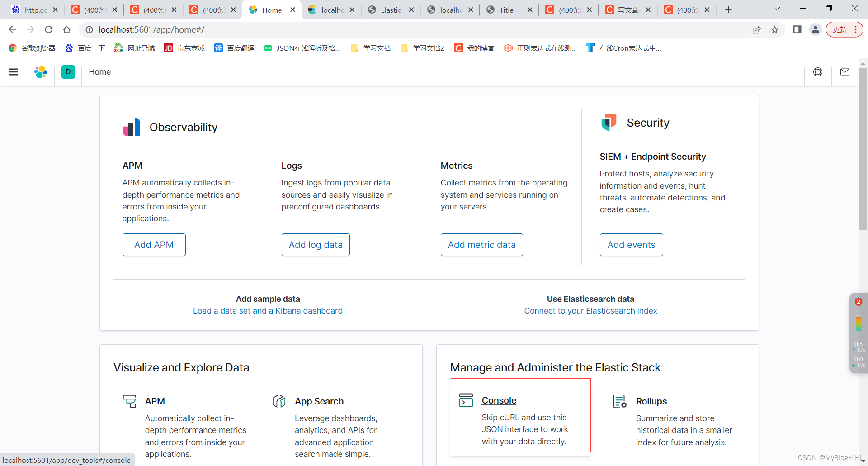Open App Search heading link
Image resolution: width=868 pixels, height=466 pixels.
319,401
